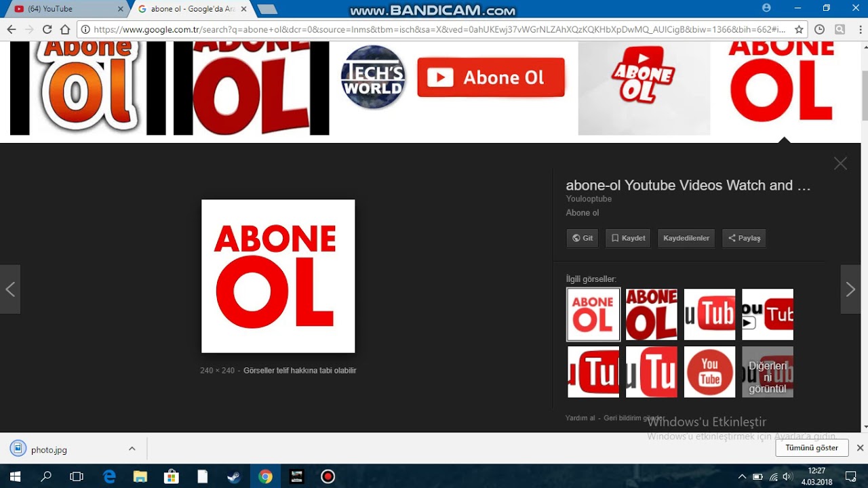The image size is (868, 488).
Task: Open Diğerlerini görüntüle more images tile
Action: (768, 371)
